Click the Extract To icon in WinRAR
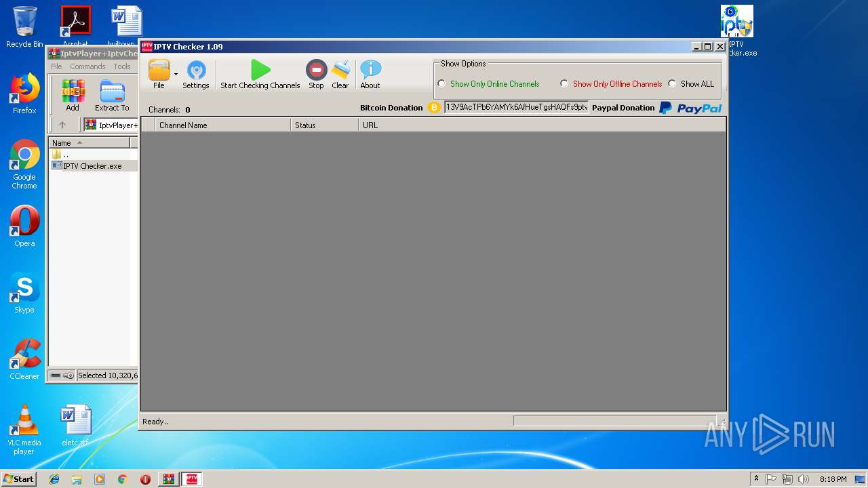The width and height of the screenshot is (868, 488). pyautogui.click(x=112, y=96)
